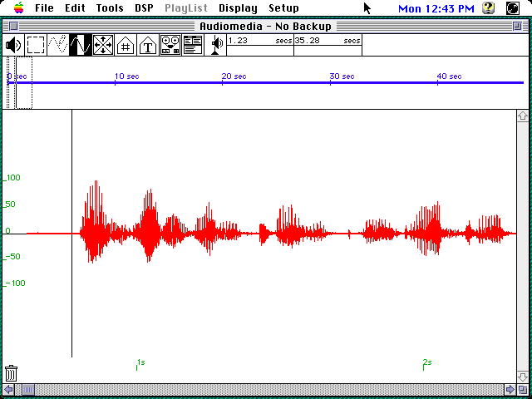Viewport: 532px width, 399px height.
Task: Click the horizontal scrollbar thumb
Action: coord(28,390)
